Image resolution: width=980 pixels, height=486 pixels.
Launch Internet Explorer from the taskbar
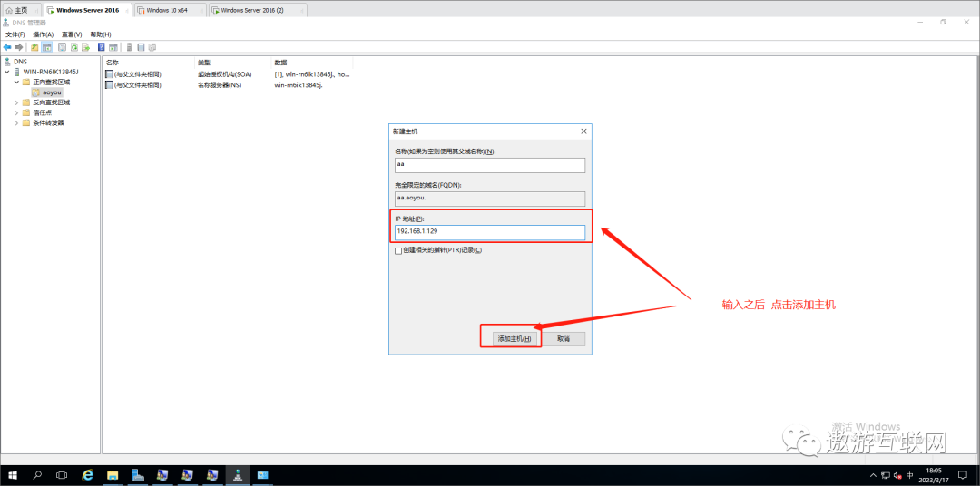pyautogui.click(x=88, y=475)
